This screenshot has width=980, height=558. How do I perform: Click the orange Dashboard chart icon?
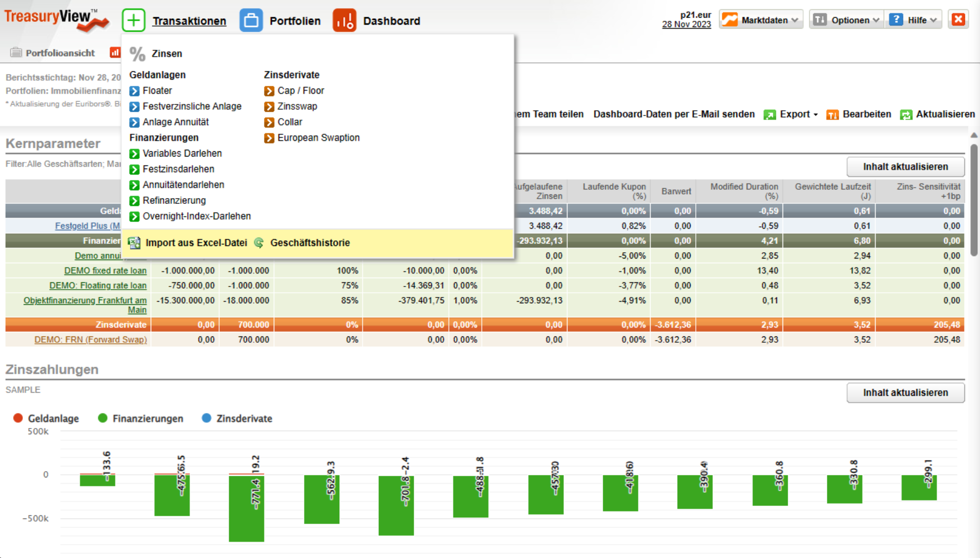pyautogui.click(x=345, y=21)
